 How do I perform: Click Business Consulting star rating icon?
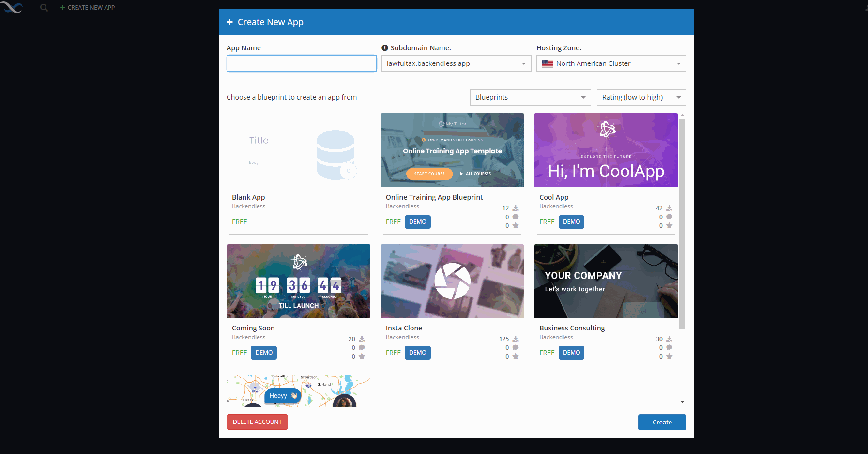[x=670, y=357]
